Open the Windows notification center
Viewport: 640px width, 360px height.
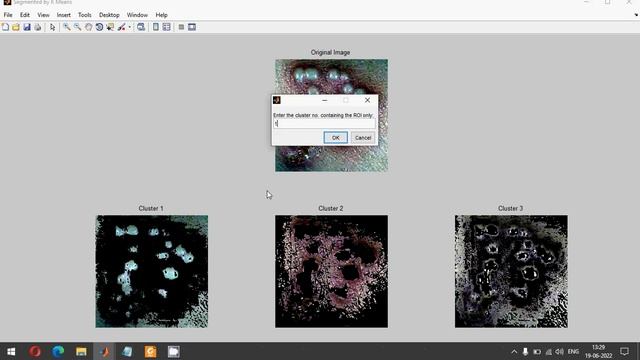click(x=624, y=351)
